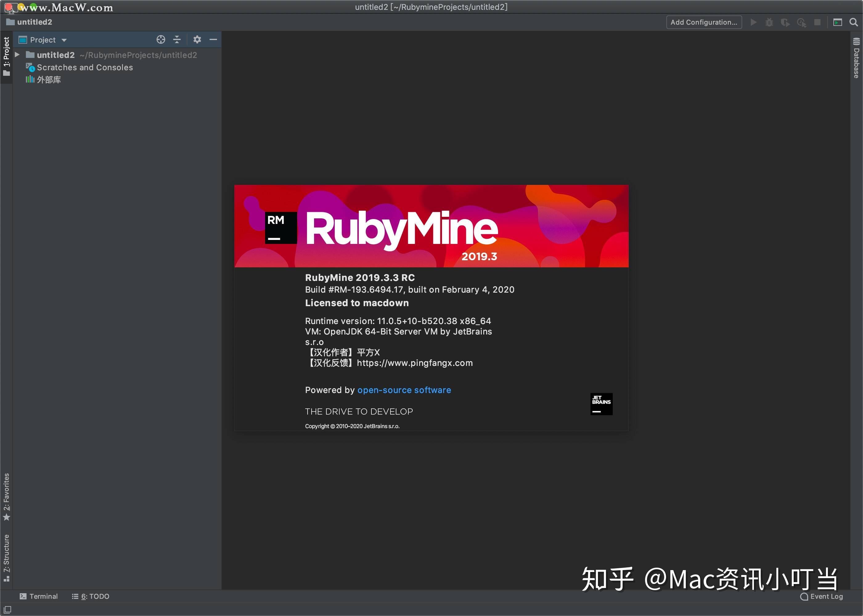Open the Add Configuration dropdown
Image resolution: width=863 pixels, height=616 pixels.
(704, 22)
